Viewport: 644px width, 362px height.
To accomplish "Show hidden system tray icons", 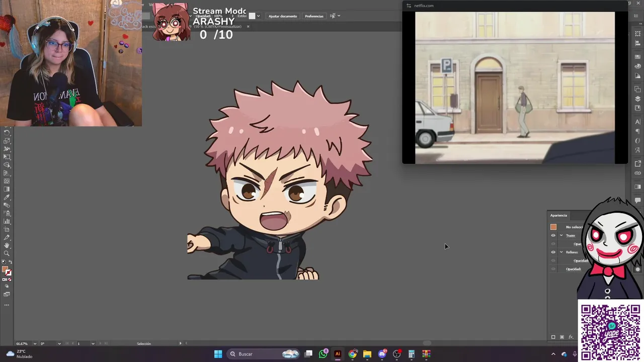I will click(x=553, y=354).
